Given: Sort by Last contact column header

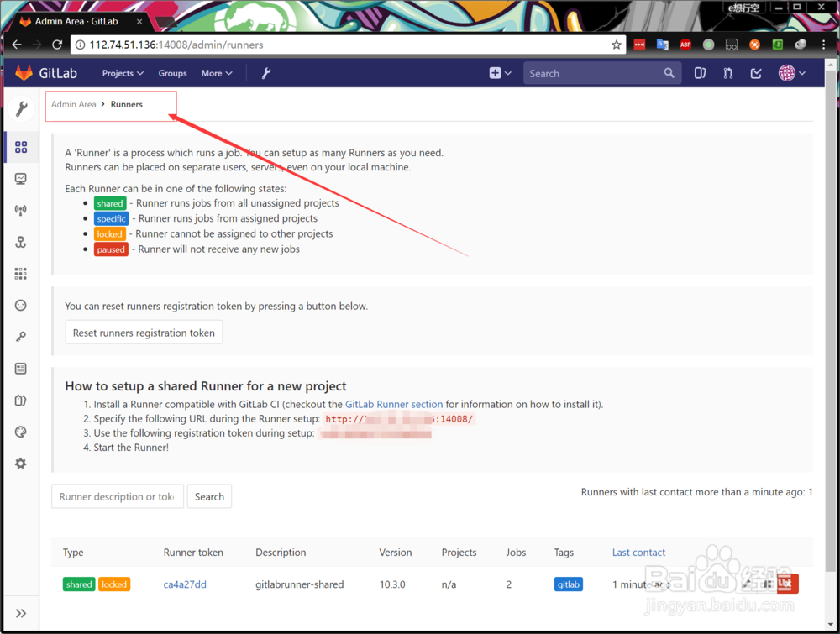Looking at the screenshot, I should coord(638,552).
